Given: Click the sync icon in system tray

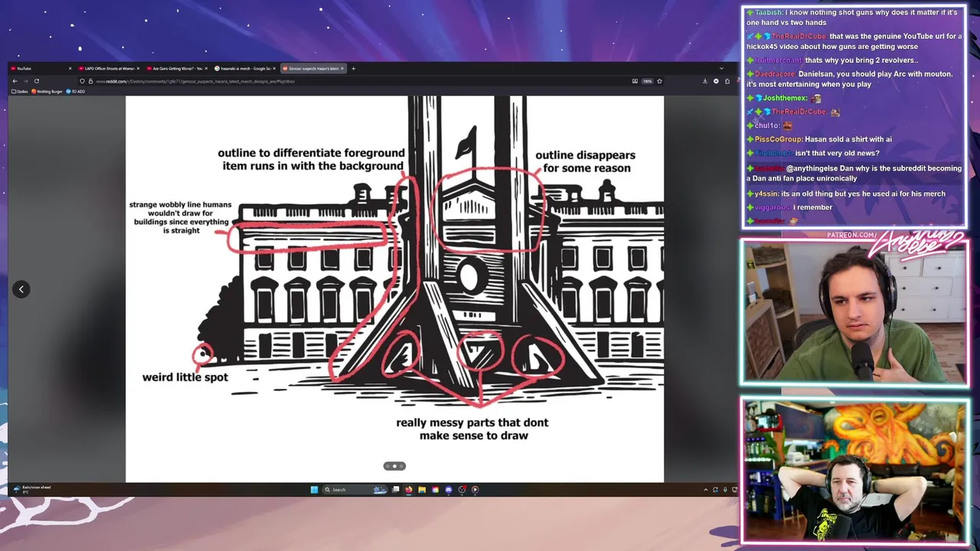Looking at the screenshot, I should coord(715,490).
